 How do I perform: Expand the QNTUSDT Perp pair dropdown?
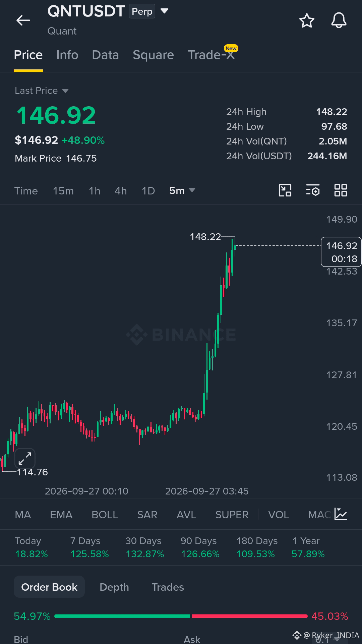[164, 11]
